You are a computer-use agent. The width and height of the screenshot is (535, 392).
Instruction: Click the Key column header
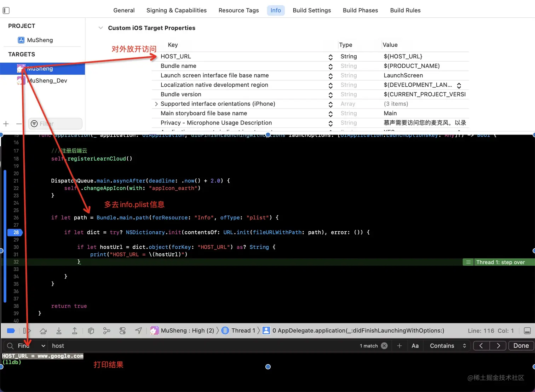(173, 45)
